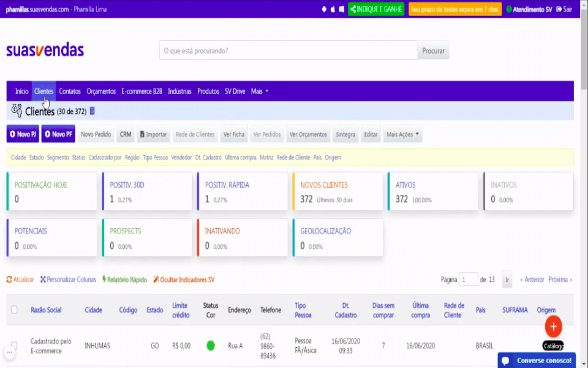The width and height of the screenshot is (588, 368).
Task: Toggle the select-all checkbox in table header
Action: pos(14,310)
